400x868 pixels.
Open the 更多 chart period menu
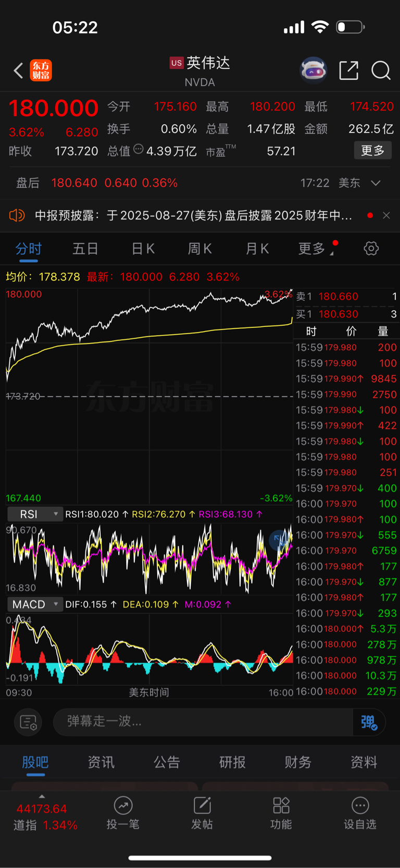pos(316,249)
